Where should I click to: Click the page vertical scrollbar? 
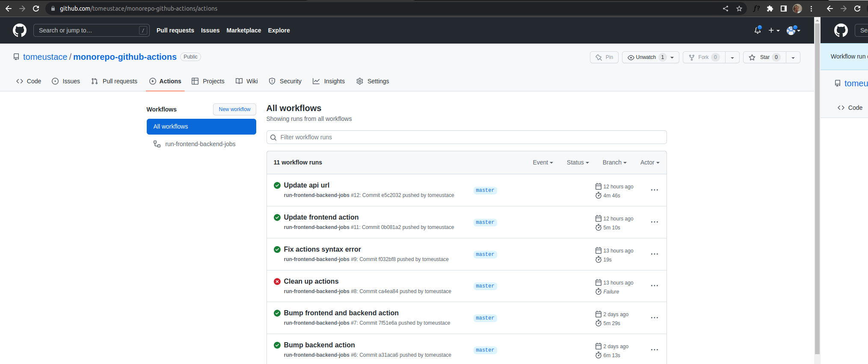click(x=817, y=188)
